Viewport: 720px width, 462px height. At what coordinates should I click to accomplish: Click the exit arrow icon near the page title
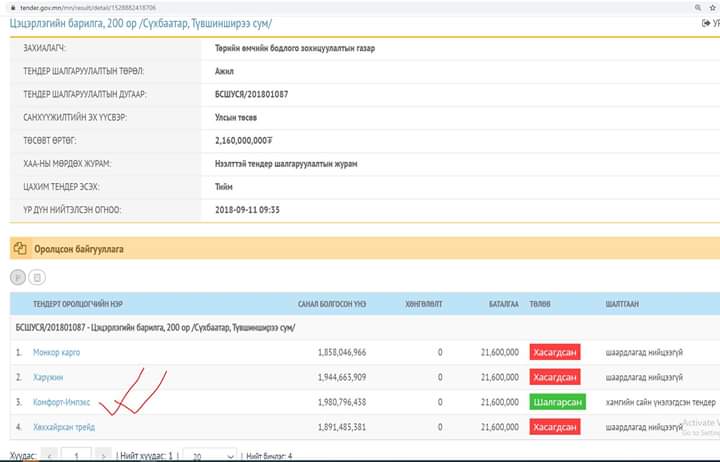[x=706, y=23]
